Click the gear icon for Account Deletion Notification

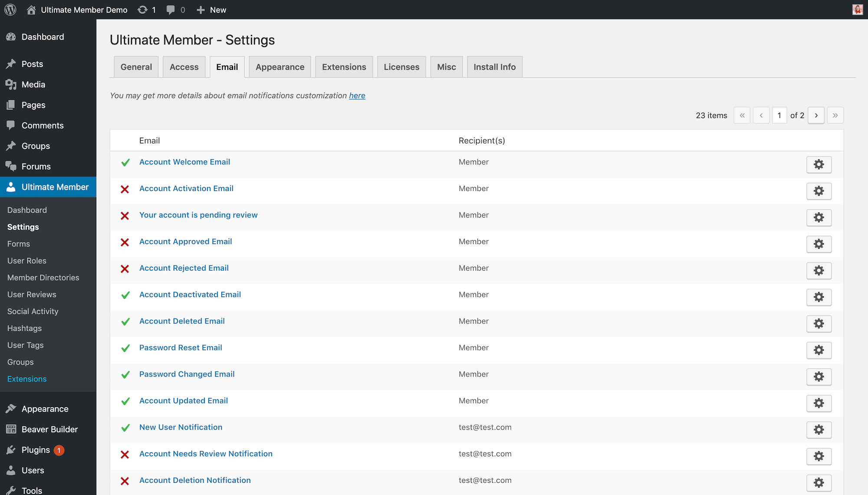pos(819,482)
